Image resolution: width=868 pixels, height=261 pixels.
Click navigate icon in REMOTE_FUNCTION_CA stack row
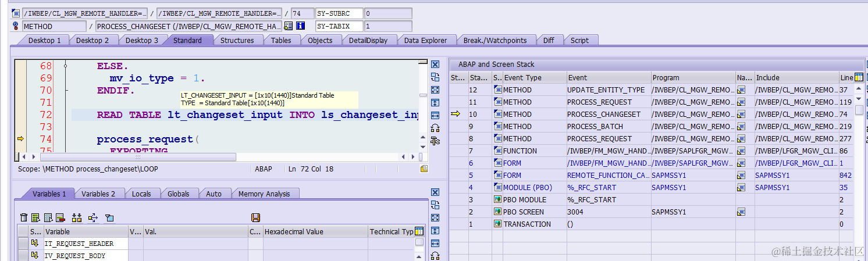coord(741,175)
